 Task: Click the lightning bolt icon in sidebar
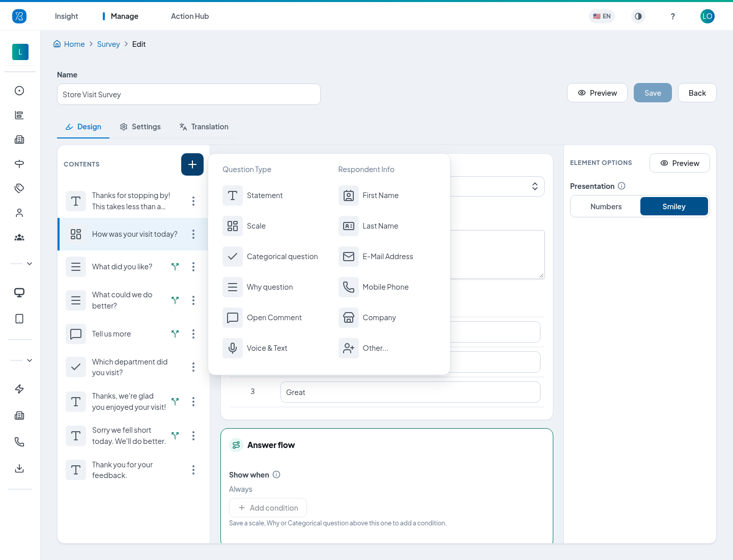(x=19, y=389)
